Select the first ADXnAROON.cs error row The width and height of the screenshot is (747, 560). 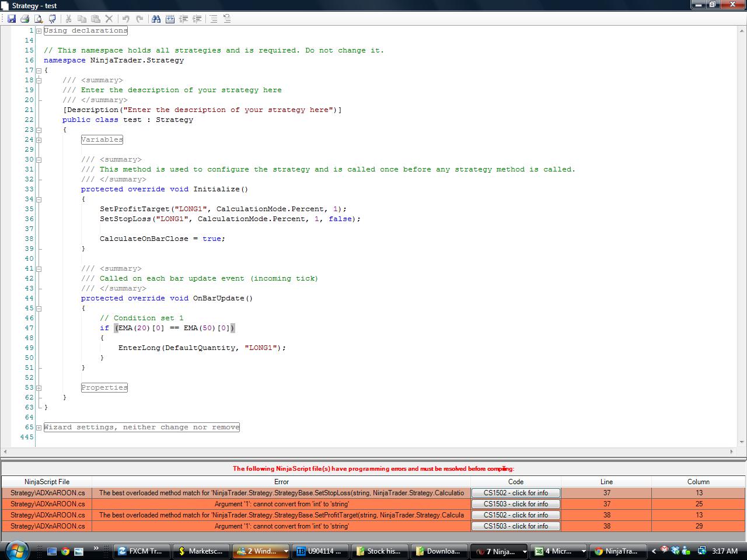(x=47, y=493)
